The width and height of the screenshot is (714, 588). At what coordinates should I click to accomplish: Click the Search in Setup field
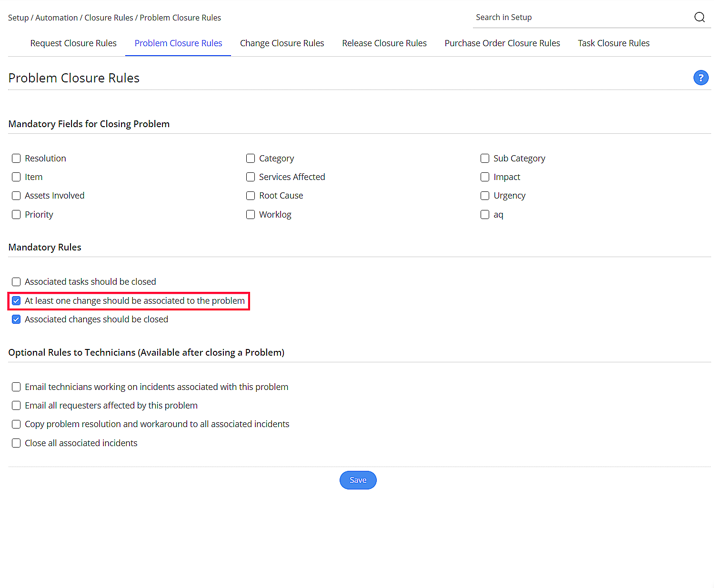pos(581,18)
